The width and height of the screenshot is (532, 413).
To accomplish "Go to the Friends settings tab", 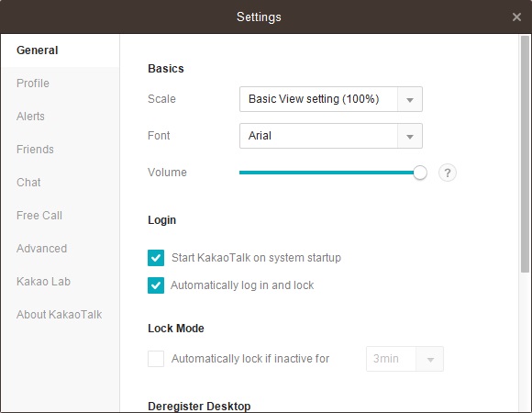I will [60, 150].
